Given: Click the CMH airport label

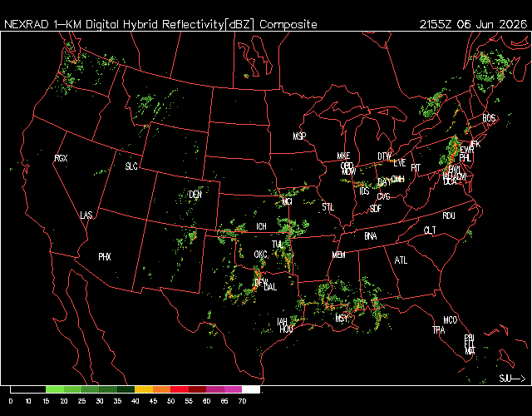Looking at the screenshot, I should tap(397, 179).
